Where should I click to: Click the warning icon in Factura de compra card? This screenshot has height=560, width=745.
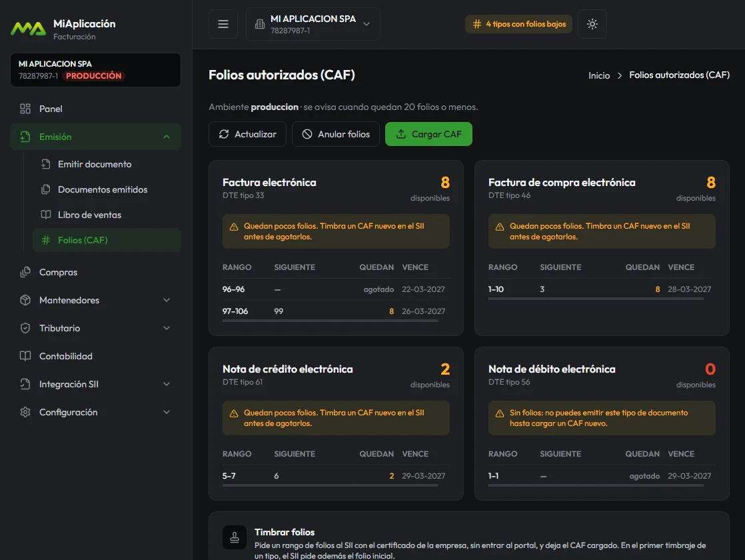pos(500,227)
